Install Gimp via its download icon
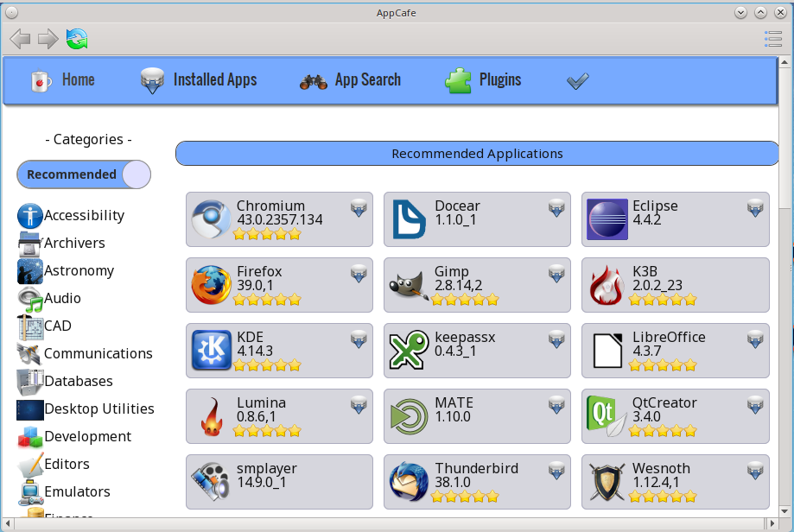Screen dimensions: 794x532 click(556, 273)
